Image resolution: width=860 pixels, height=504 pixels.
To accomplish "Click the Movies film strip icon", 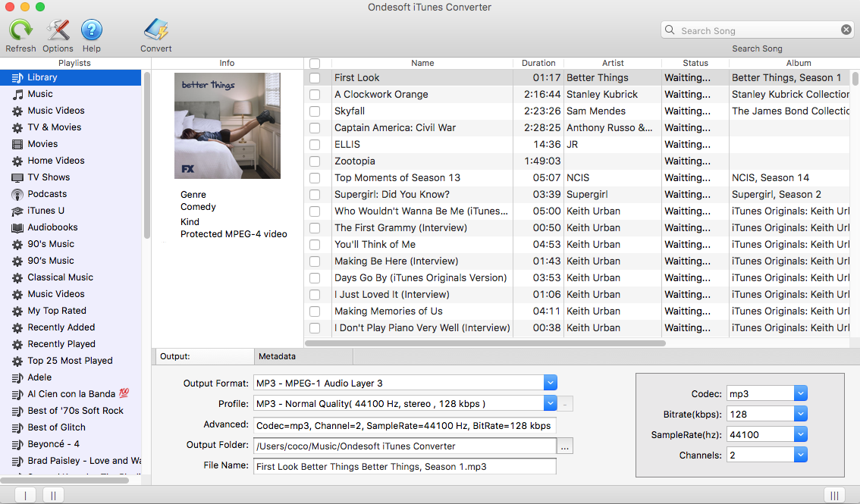I will (17, 144).
